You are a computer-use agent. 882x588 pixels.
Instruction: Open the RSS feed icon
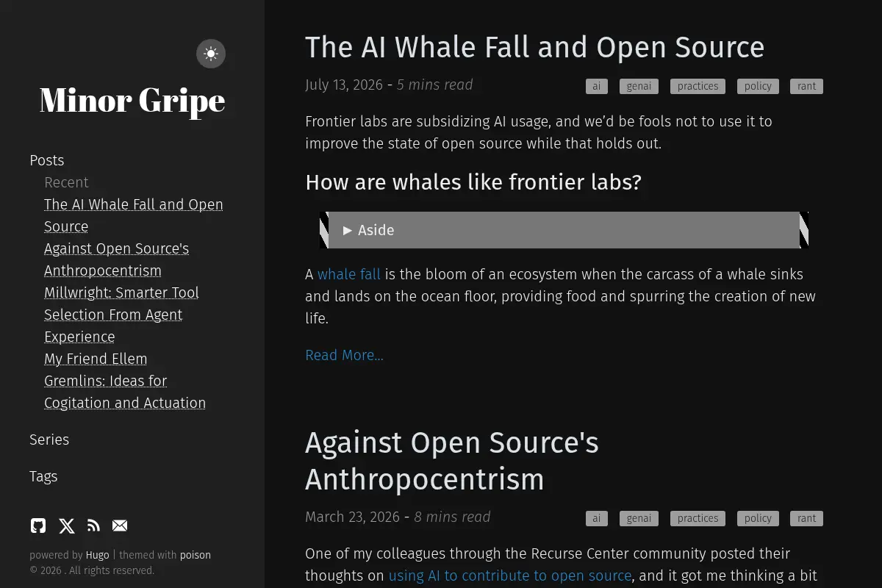93,526
